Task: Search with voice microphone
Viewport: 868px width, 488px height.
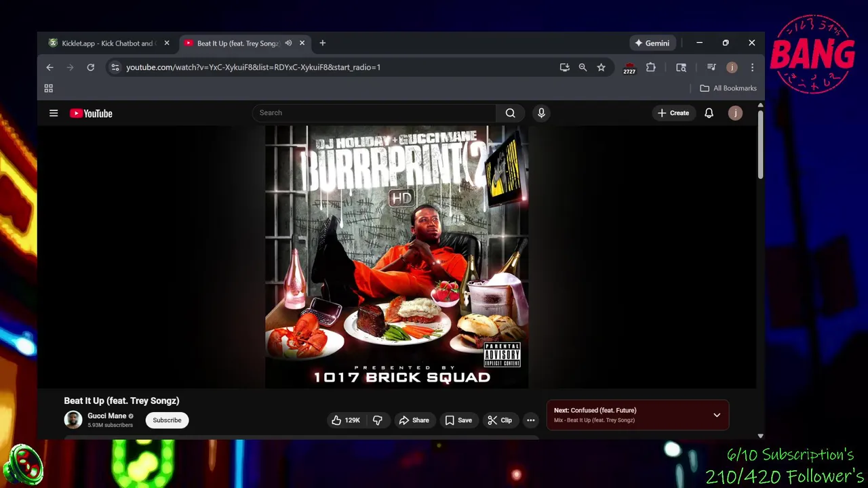Action: pos(541,113)
